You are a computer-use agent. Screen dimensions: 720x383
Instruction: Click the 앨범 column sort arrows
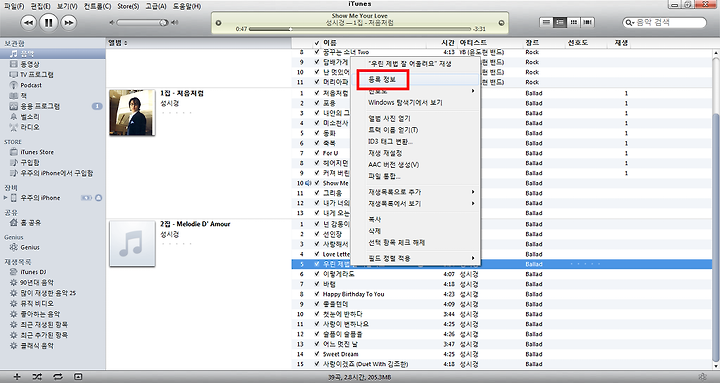click(x=126, y=43)
